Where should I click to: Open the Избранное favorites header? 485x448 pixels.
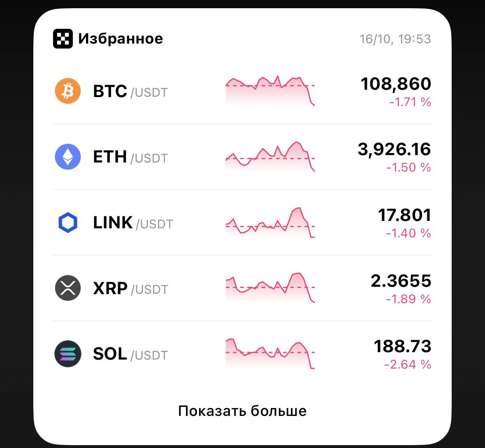(x=121, y=39)
